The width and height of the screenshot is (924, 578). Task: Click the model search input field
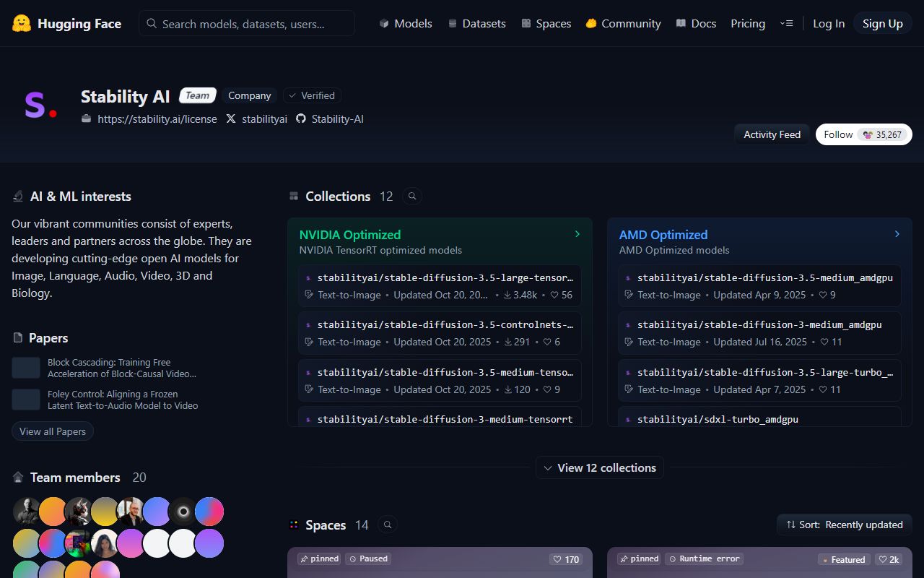245,22
